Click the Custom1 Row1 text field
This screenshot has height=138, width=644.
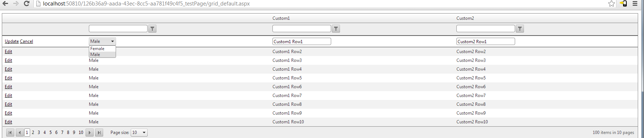click(302, 41)
